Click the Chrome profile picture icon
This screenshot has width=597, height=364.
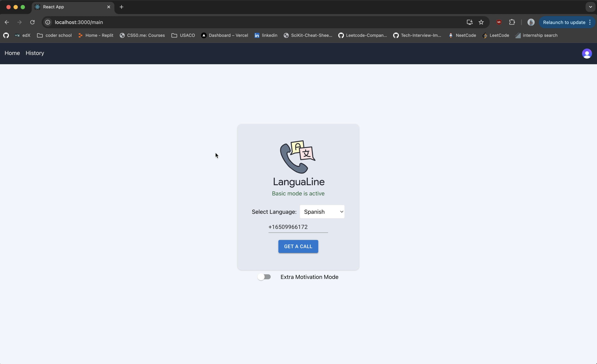click(x=531, y=22)
